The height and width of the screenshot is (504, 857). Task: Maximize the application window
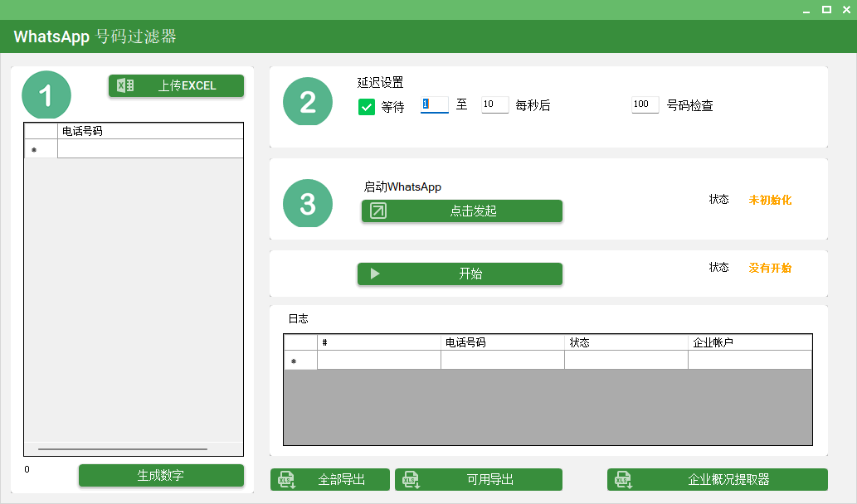pos(826,9)
